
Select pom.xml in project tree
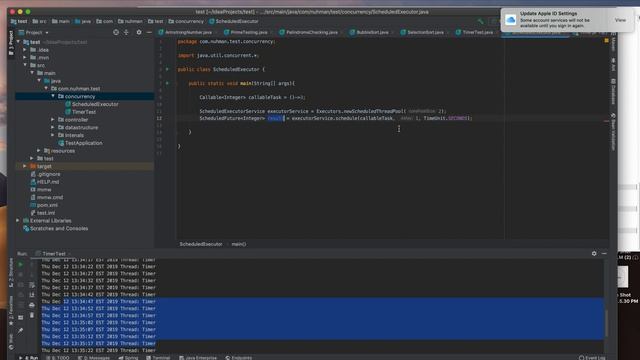(x=44, y=205)
